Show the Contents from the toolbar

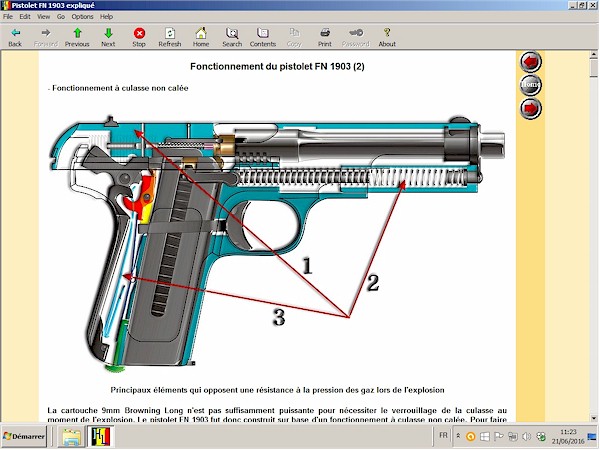click(x=263, y=37)
